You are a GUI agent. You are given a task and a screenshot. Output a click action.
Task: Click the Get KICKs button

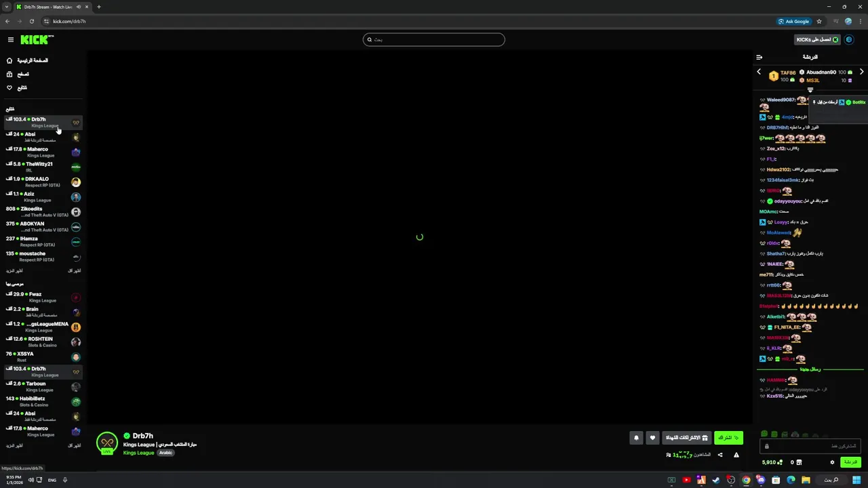pyautogui.click(x=817, y=40)
